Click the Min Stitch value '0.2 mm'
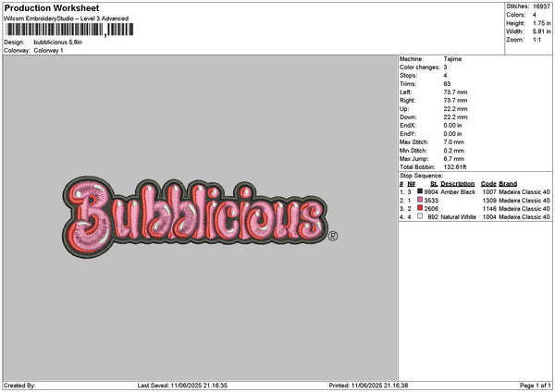 pos(454,151)
